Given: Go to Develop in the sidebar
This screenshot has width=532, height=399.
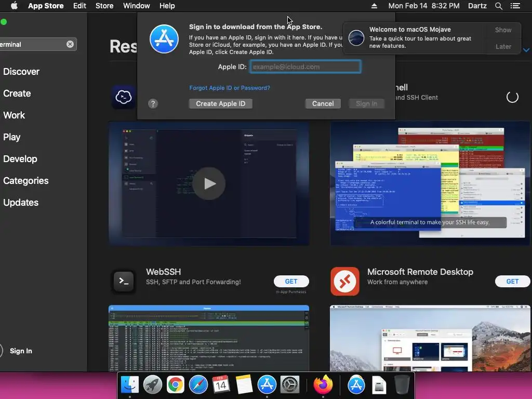Looking at the screenshot, I should [20, 159].
